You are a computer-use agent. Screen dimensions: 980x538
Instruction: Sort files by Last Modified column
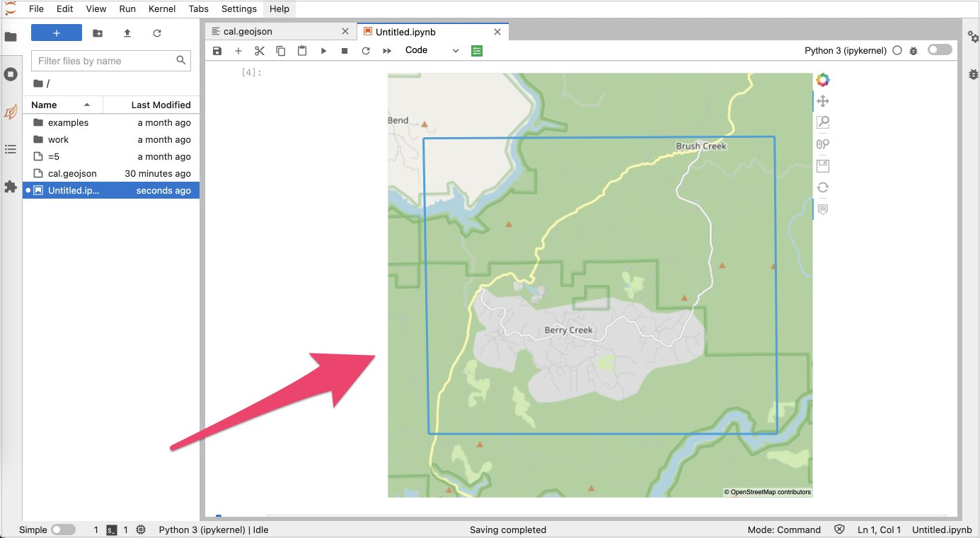[151, 105]
